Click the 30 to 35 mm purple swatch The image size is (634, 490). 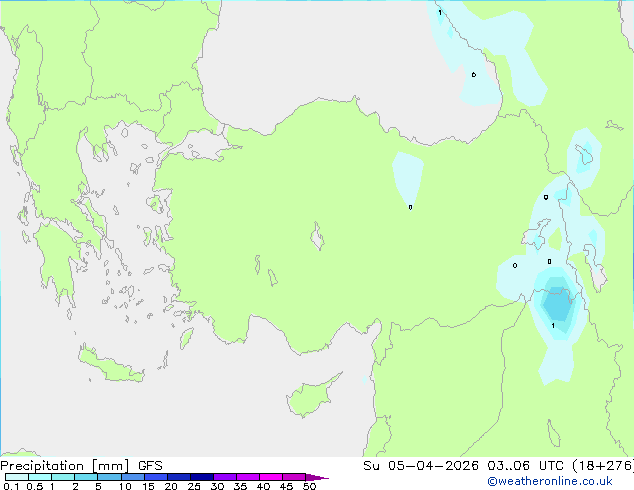pos(225,477)
